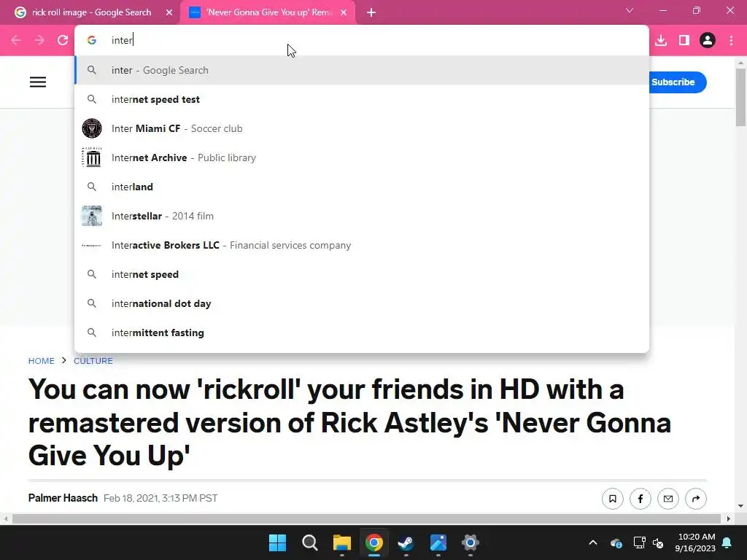Viewport: 747px width, 560px height.
Task: Bookmark the article with save icon
Action: point(613,499)
